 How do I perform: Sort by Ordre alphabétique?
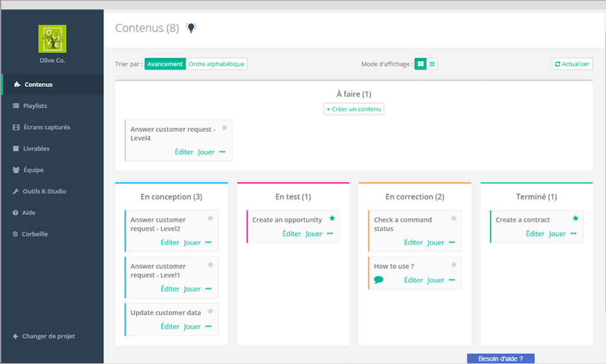tap(216, 64)
